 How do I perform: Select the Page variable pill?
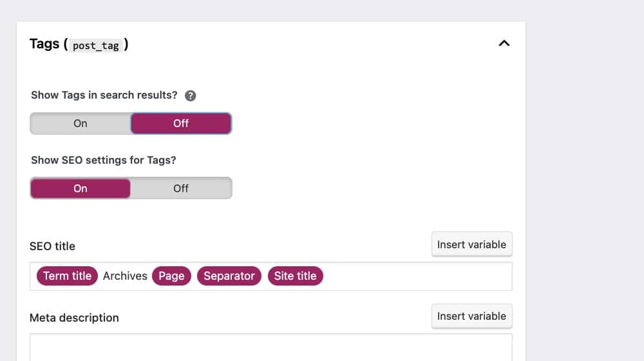(171, 276)
